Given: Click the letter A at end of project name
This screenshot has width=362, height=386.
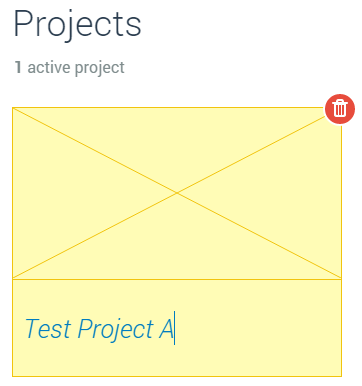Looking at the screenshot, I should (x=166, y=329).
